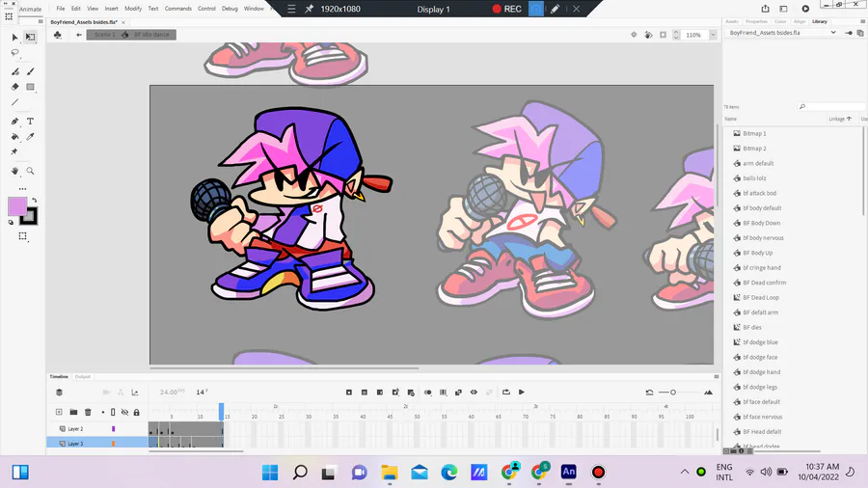The width and height of the screenshot is (868, 488).
Task: Select the Line tool
Action: point(14,102)
